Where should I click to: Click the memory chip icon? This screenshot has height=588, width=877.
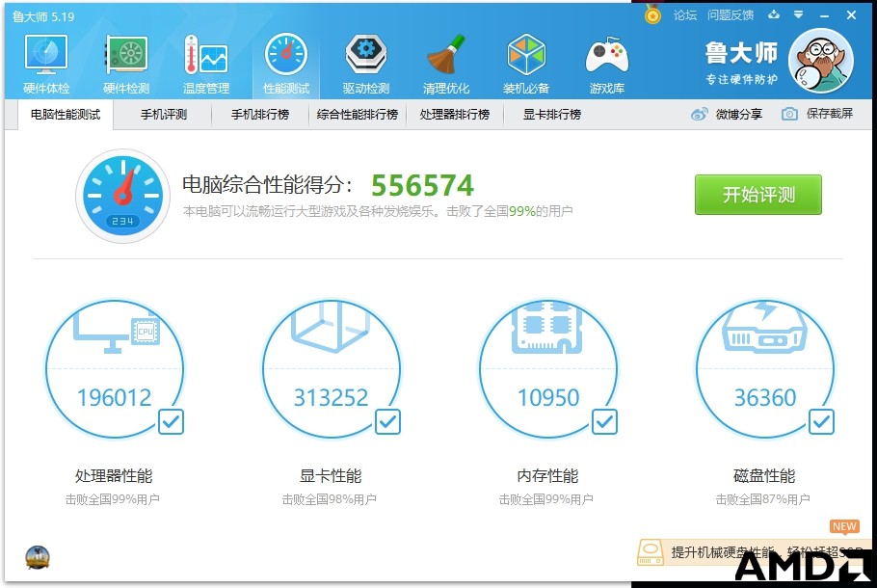tap(547, 328)
